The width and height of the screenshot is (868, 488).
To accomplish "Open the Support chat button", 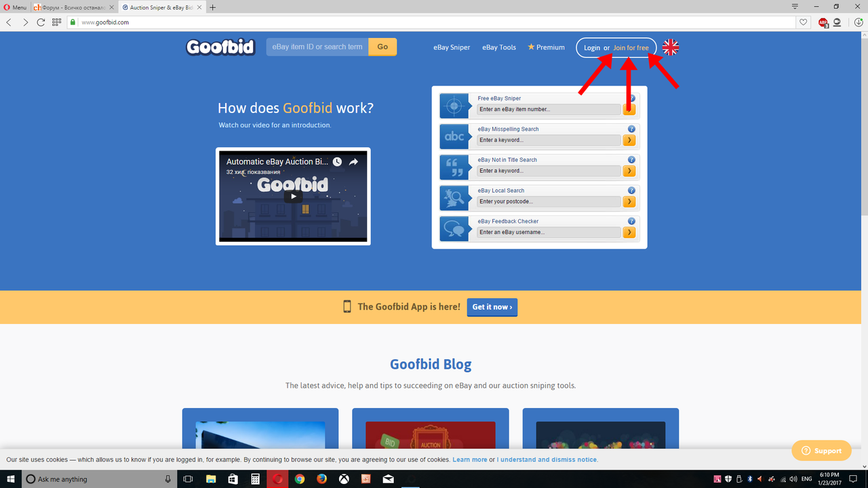I will [x=821, y=451].
